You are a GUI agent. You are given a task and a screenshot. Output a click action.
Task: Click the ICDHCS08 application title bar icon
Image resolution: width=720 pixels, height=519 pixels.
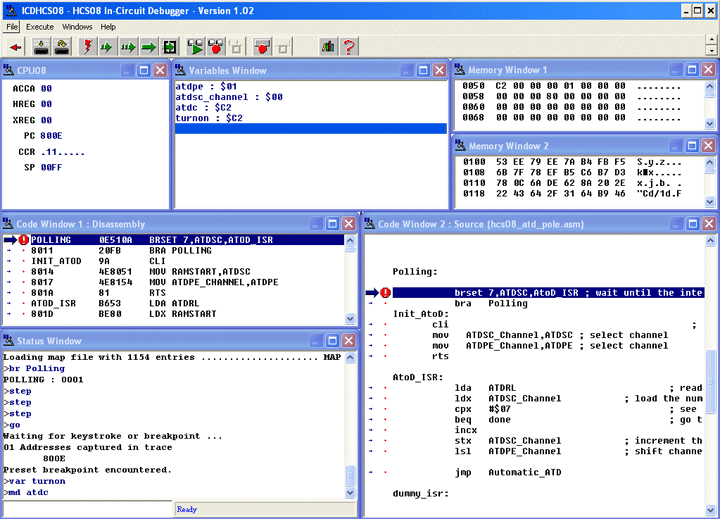pos(11,10)
